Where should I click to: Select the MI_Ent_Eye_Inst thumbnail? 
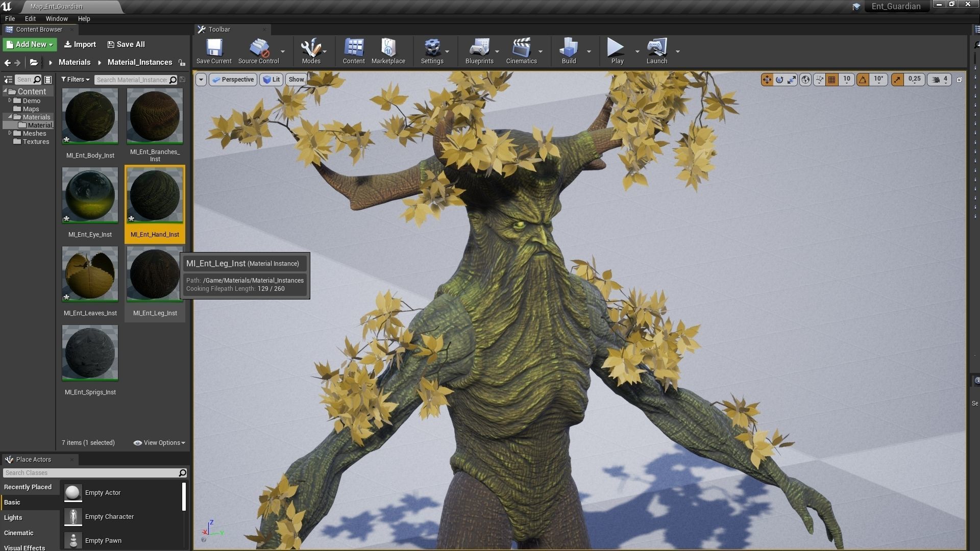pos(90,195)
